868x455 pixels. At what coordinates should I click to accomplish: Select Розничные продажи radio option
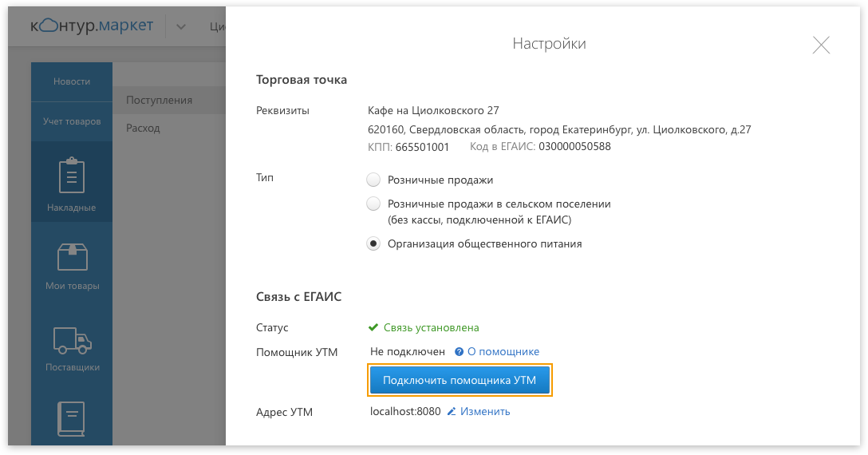(373, 180)
